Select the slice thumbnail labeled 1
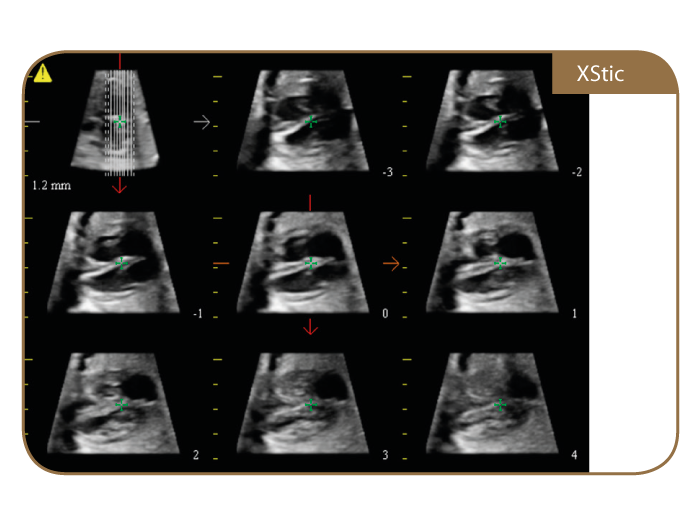700x525 pixels. pos(492,262)
